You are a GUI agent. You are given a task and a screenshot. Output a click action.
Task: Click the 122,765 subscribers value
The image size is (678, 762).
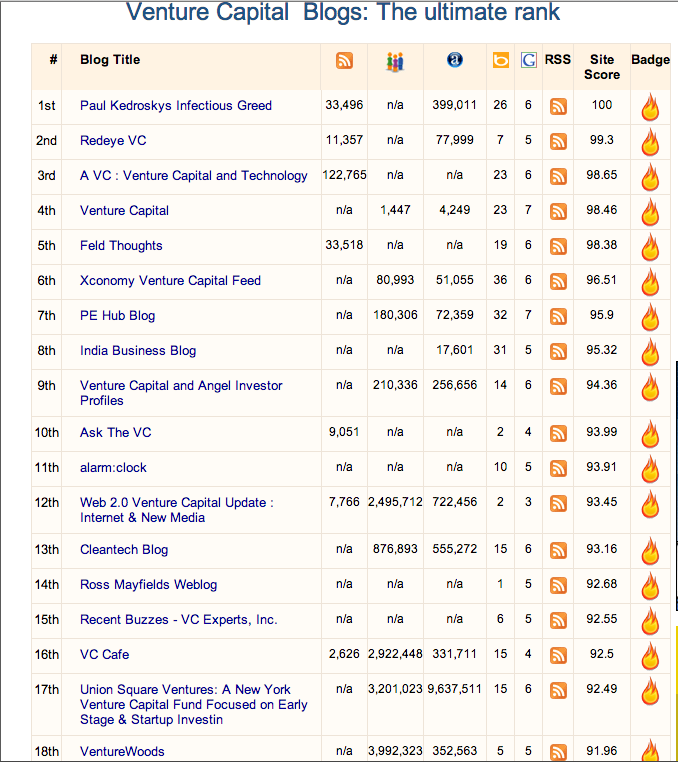[344, 174]
